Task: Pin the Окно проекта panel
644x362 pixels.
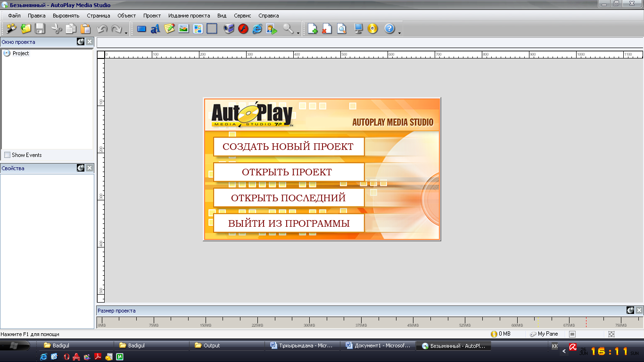Action: tap(81, 41)
